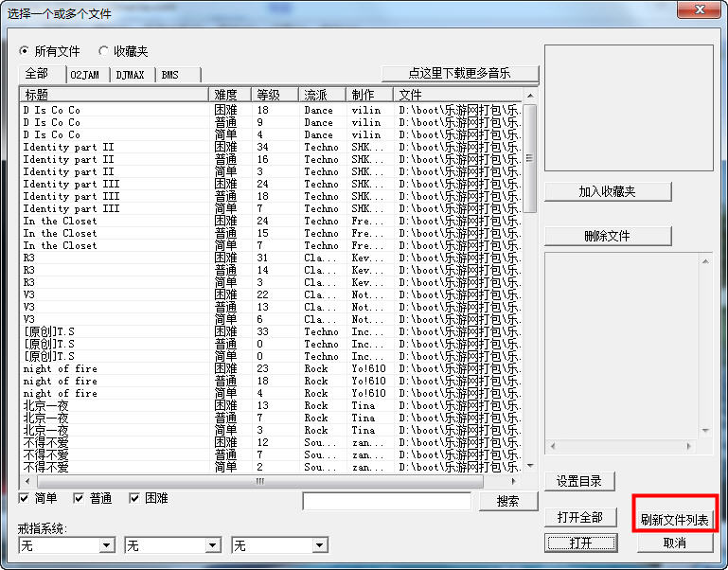Click info panel scroll left arrow
Image resolution: width=728 pixels, height=570 pixels.
coord(553,446)
